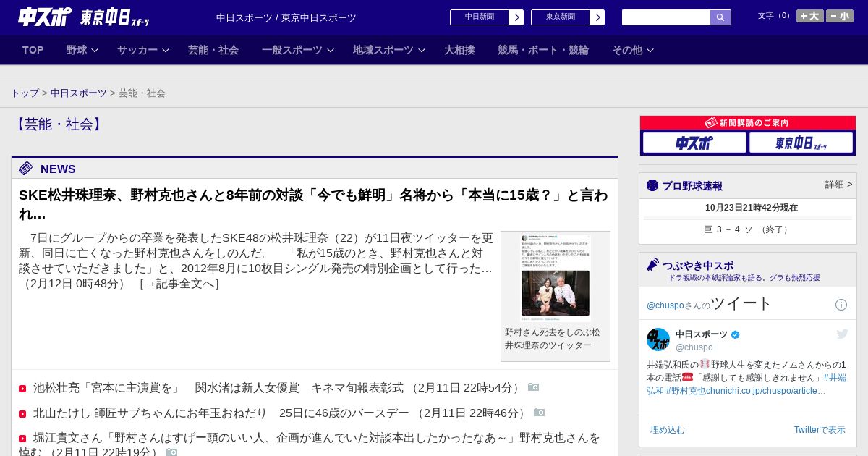Image resolution: width=868 pixels, height=456 pixels.
Task: Open the 池松壮亮 キネマ旬報 article
Action: point(276,388)
